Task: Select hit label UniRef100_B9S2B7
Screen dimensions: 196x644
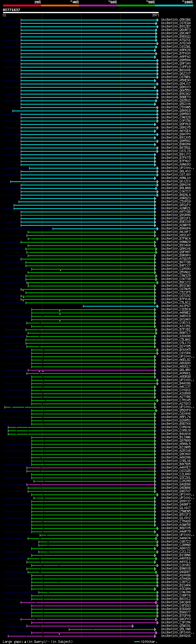Action: coord(176,27)
